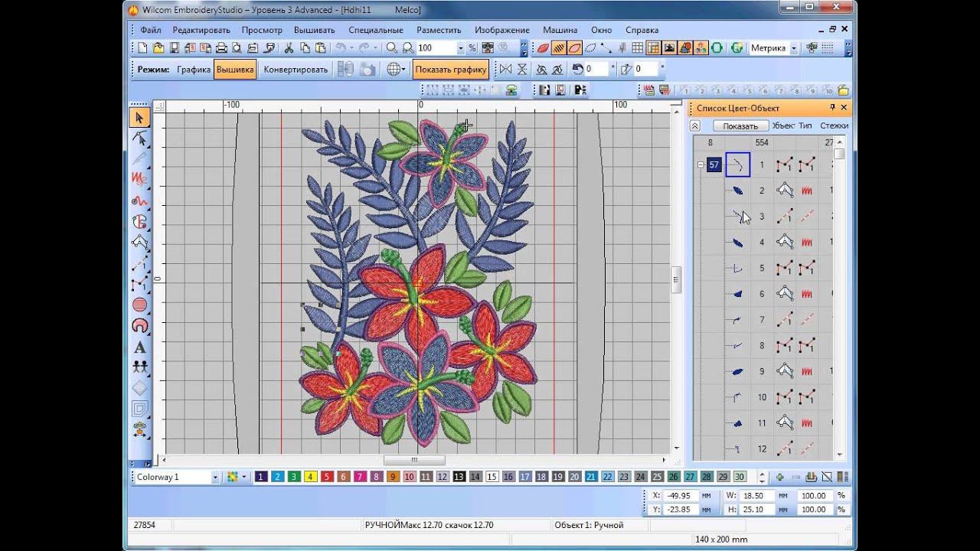Click the lettering tool A icon

coord(139,347)
